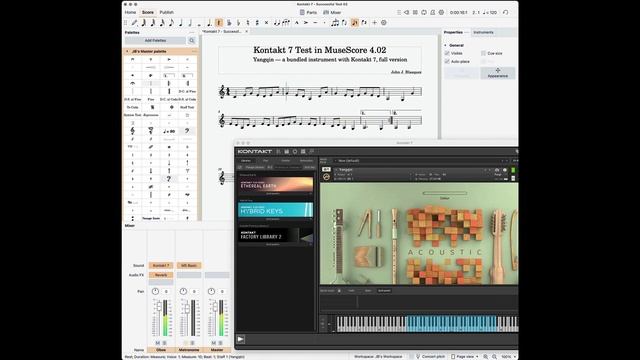Select the Kontakt Factory Library 2
The height and width of the screenshot is (360, 640).
coord(276,236)
